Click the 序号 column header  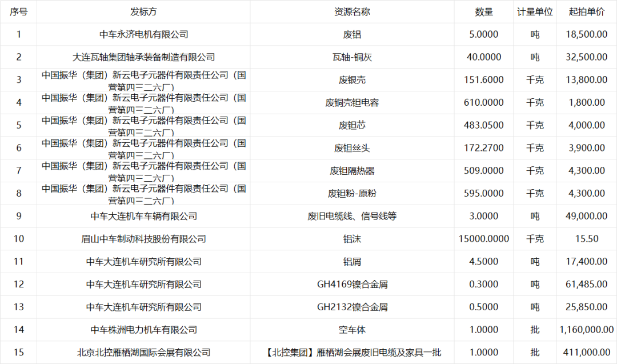click(18, 12)
